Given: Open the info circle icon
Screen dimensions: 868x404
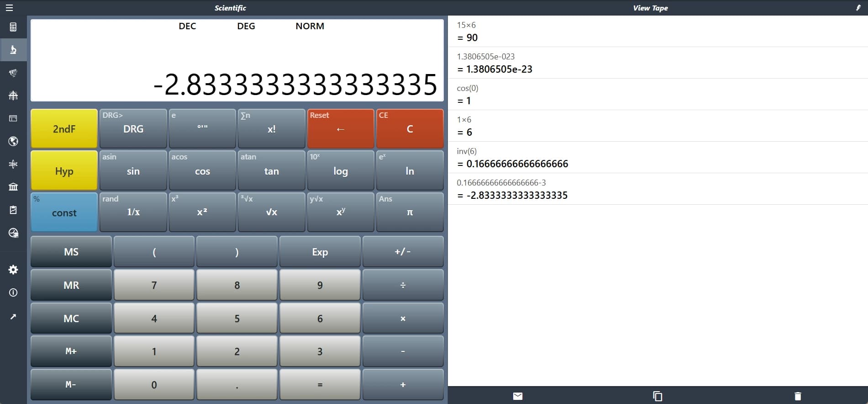Looking at the screenshot, I should point(13,292).
